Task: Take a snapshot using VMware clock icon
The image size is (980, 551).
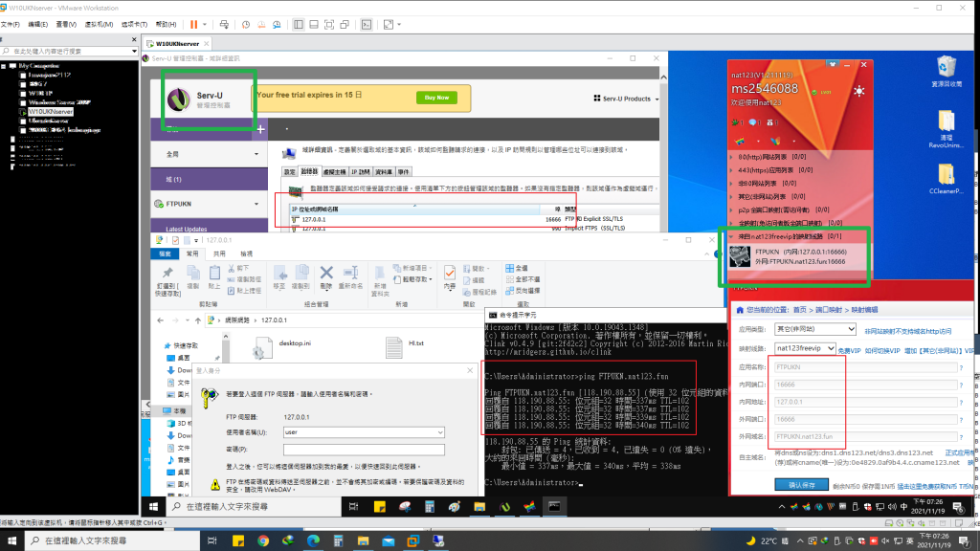Action: 246,24
